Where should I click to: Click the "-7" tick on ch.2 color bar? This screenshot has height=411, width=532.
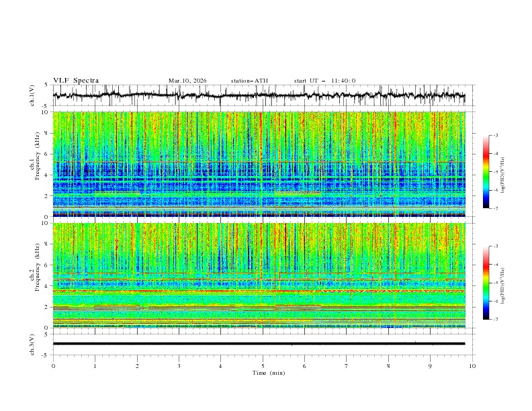(496, 320)
